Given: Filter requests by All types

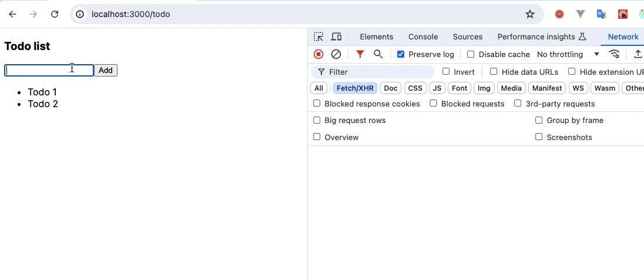Looking at the screenshot, I should click(318, 88).
